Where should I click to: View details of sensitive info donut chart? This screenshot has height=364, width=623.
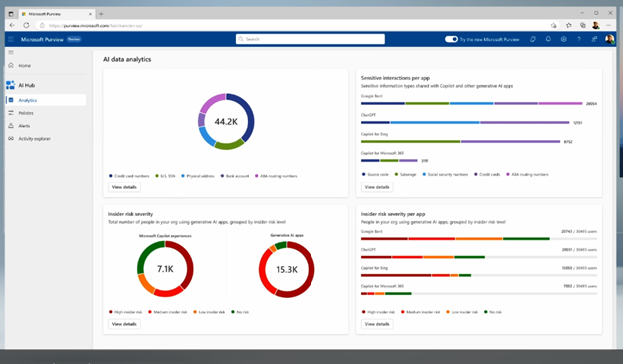point(124,187)
